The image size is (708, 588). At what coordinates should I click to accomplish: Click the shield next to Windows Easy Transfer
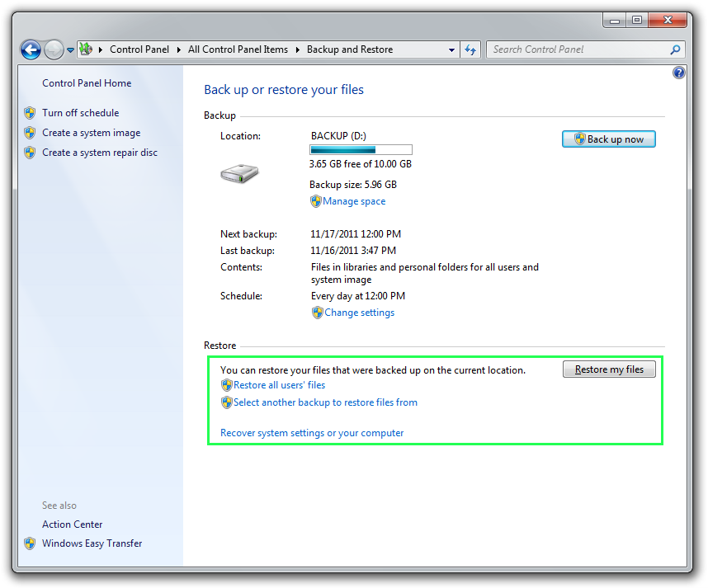[30, 543]
